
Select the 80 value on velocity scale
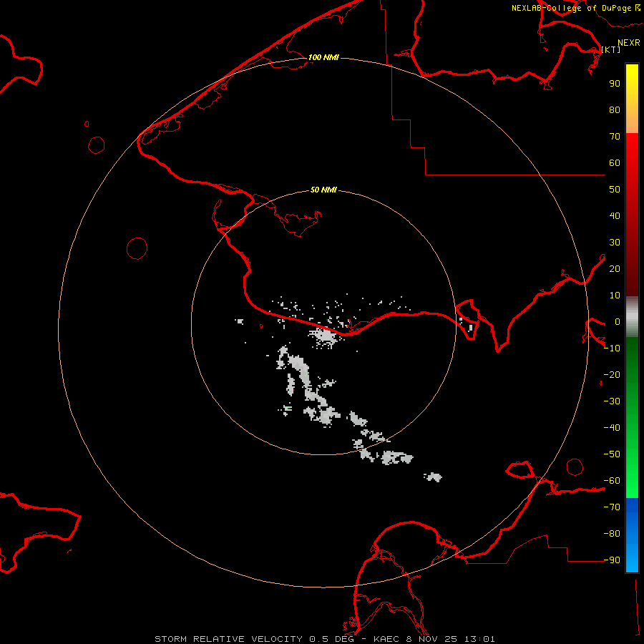pyautogui.click(x=615, y=109)
